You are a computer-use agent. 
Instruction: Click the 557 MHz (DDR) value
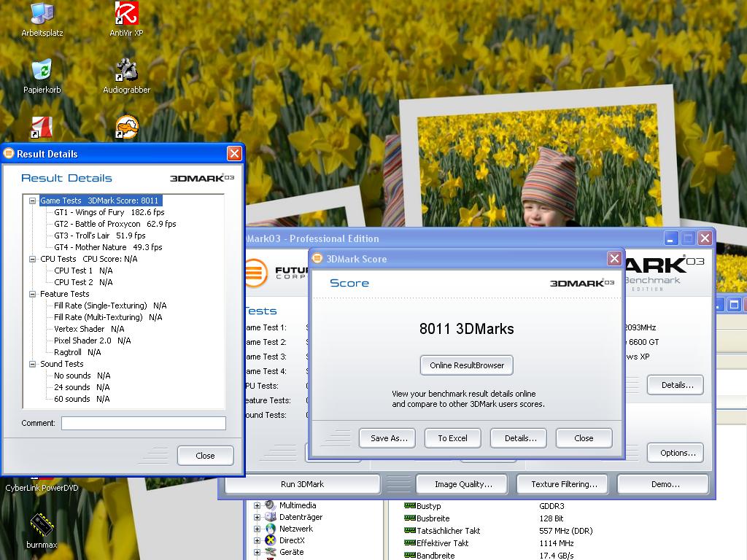tap(566, 531)
